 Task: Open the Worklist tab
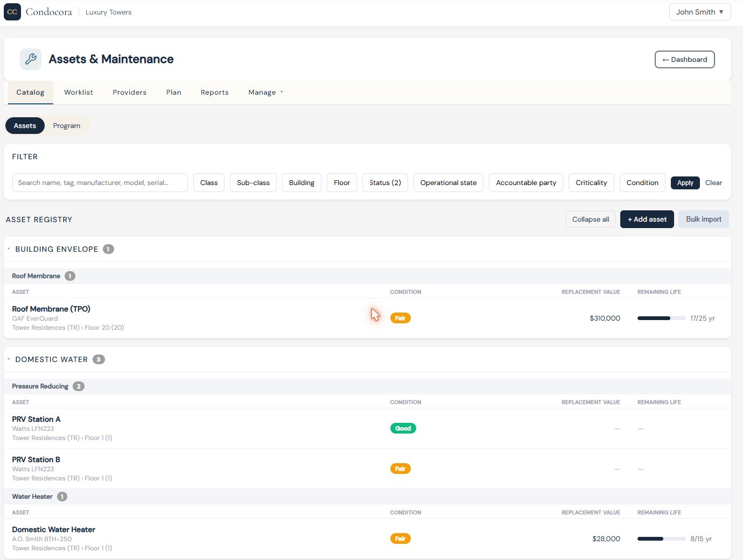pos(79,93)
